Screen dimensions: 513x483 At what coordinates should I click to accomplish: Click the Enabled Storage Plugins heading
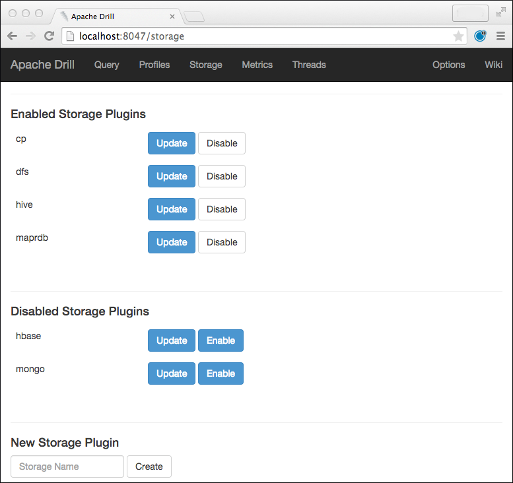78,114
